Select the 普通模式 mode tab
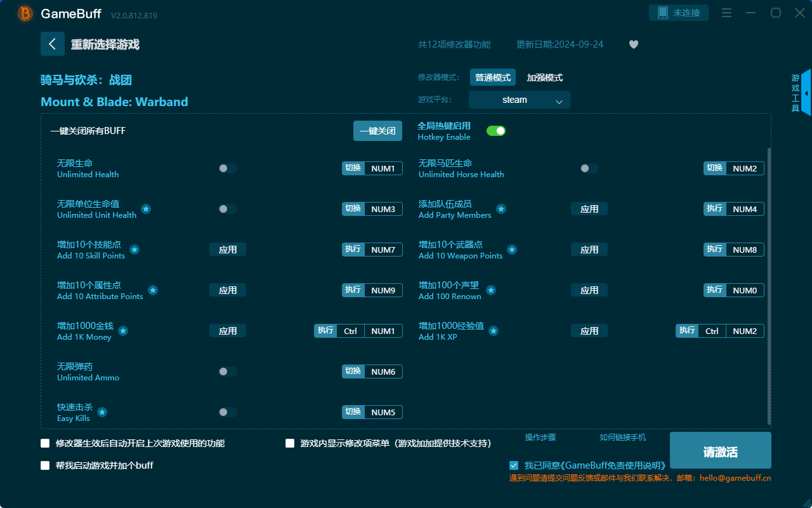Screen dimensions: 812x508 tap(493, 77)
